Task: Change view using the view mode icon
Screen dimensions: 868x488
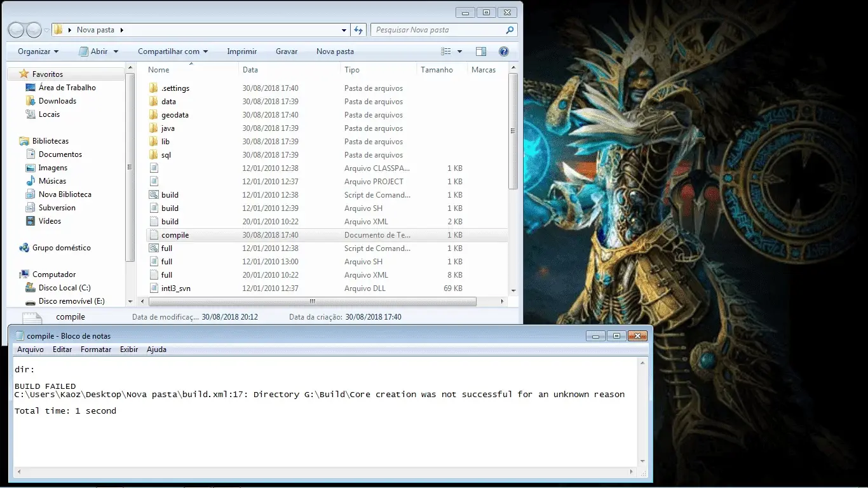Action: [446, 51]
